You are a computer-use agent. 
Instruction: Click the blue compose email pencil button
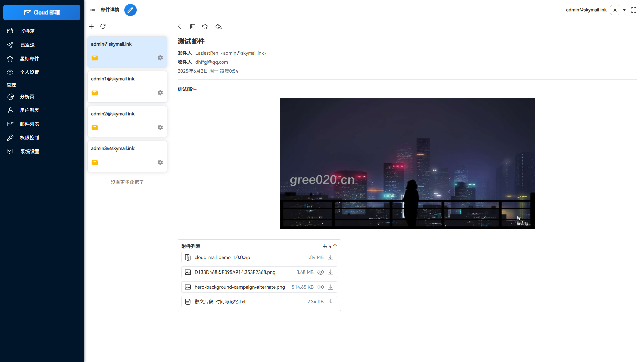tap(130, 10)
